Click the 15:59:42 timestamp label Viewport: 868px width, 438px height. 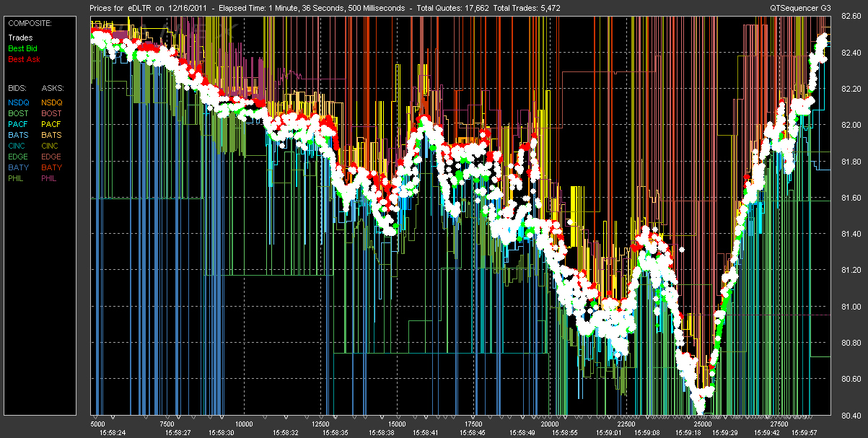pyautogui.click(x=766, y=433)
